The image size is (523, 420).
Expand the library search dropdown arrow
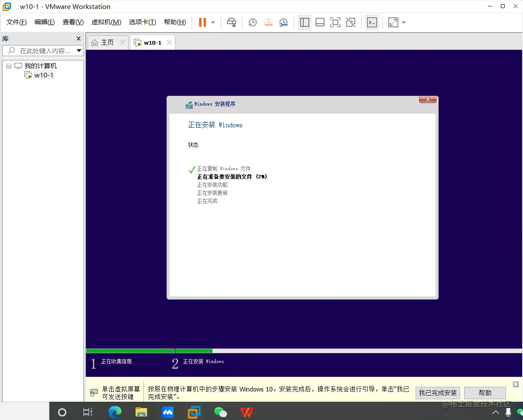(79, 51)
